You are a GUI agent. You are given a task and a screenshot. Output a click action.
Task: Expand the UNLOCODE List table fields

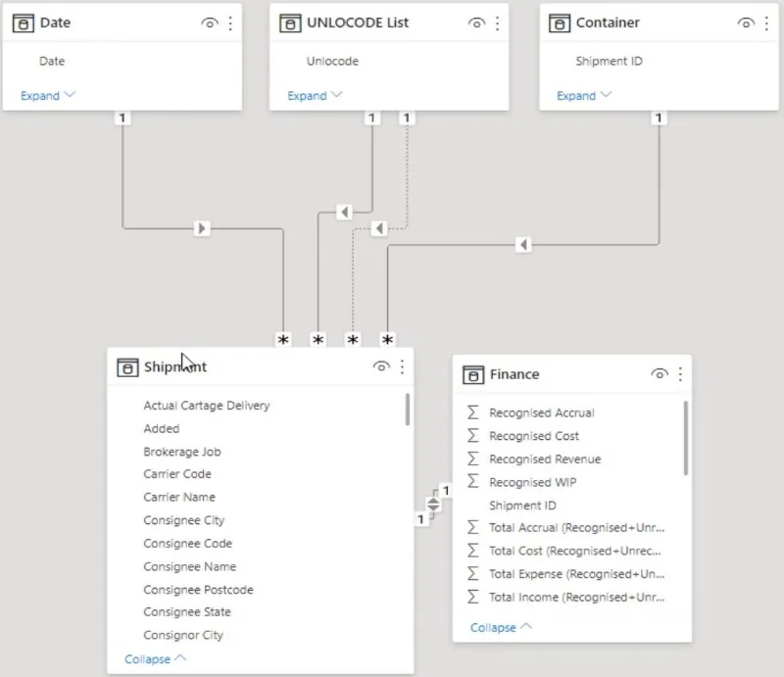pyautogui.click(x=315, y=95)
